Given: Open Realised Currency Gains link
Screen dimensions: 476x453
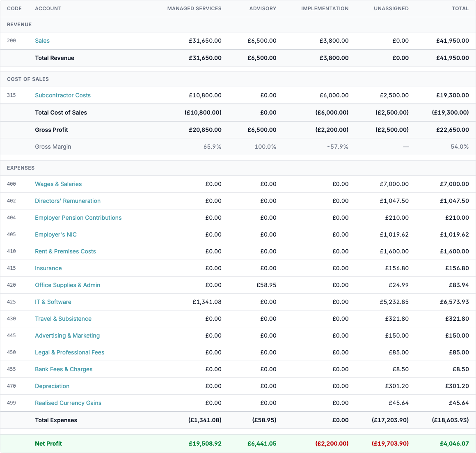Looking at the screenshot, I should [x=68, y=403].
